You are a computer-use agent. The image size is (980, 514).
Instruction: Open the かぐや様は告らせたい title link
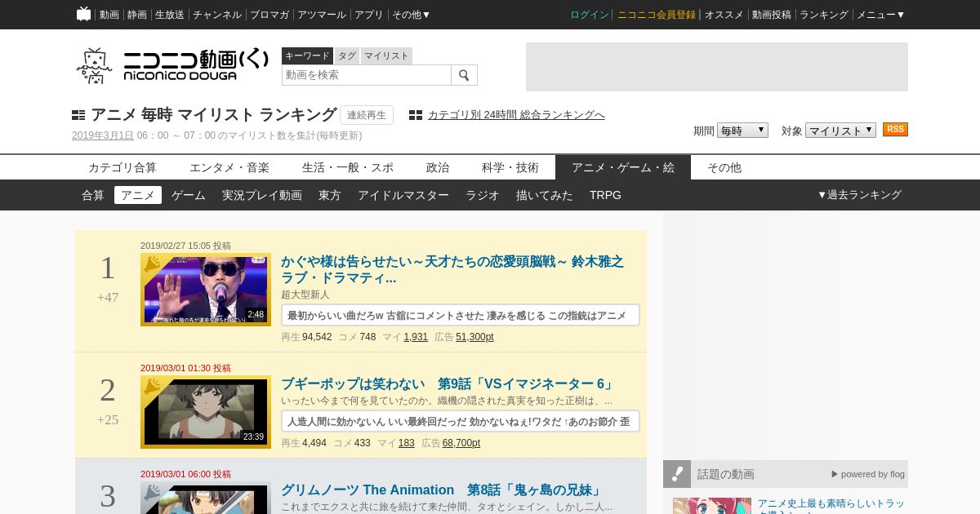pos(452,269)
